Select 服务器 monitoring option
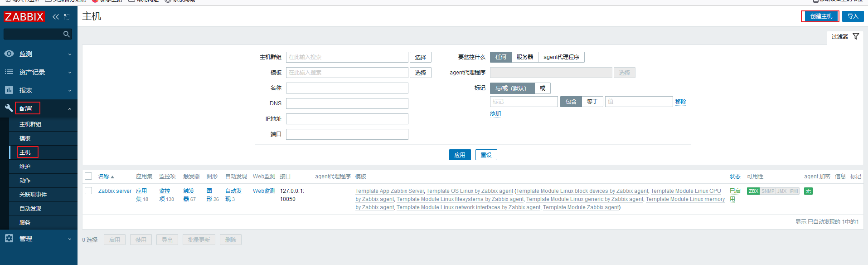Viewport: 868px width, 265px height. click(525, 57)
